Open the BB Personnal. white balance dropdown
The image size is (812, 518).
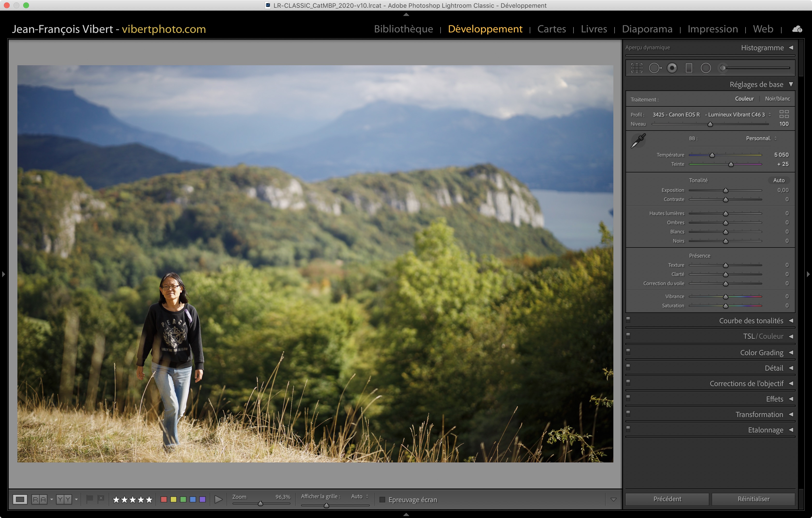click(x=761, y=138)
